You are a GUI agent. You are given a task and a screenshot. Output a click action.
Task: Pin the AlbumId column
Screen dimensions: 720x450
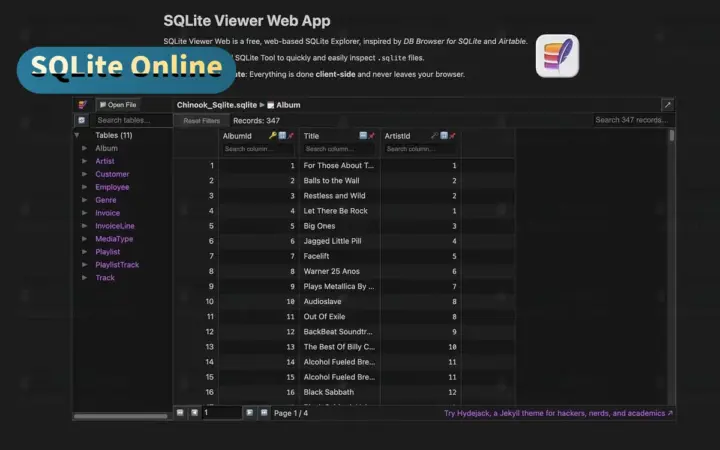pos(290,135)
